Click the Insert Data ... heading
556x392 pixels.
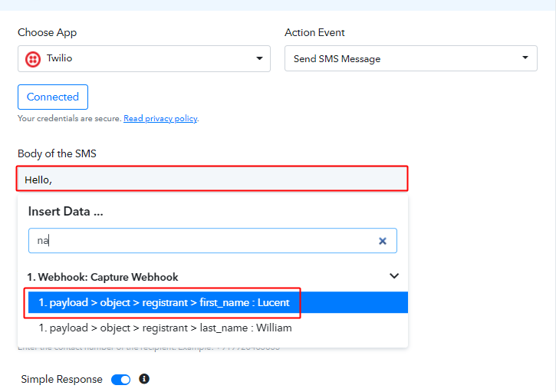66,212
